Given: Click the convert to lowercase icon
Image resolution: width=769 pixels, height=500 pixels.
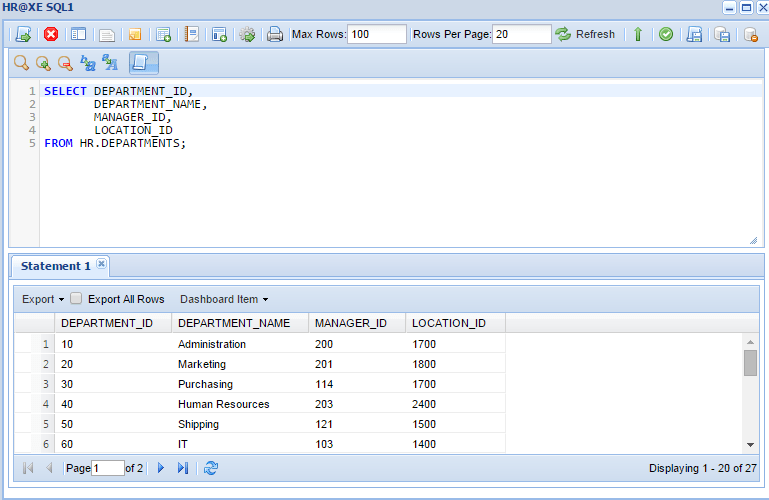Looking at the screenshot, I should pyautogui.click(x=88, y=63).
